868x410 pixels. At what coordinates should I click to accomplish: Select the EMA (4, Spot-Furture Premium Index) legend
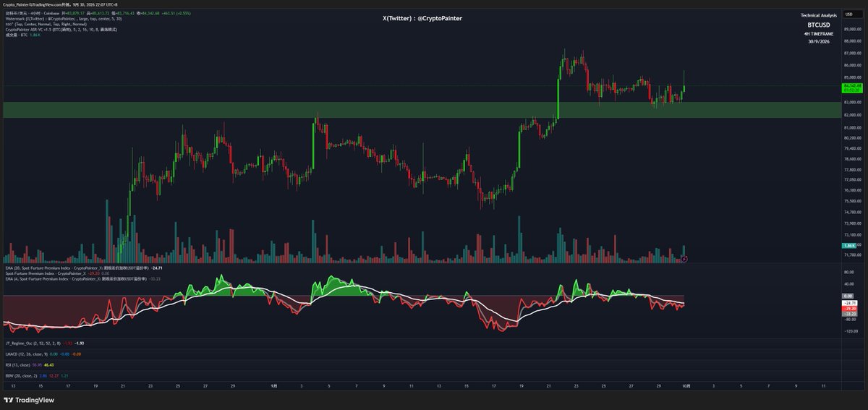click(x=82, y=278)
